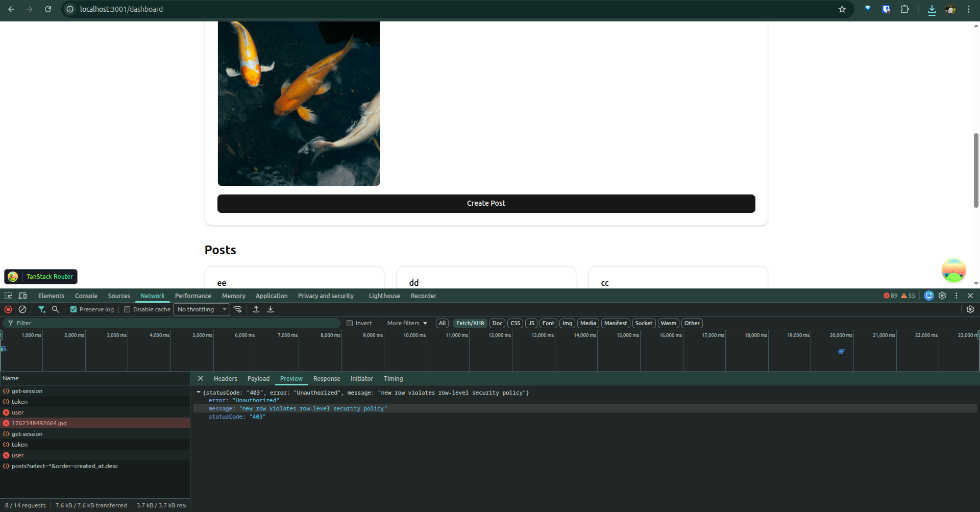Screen dimensions: 980x512
Task: Close the request details pane
Action: [x=201, y=378]
